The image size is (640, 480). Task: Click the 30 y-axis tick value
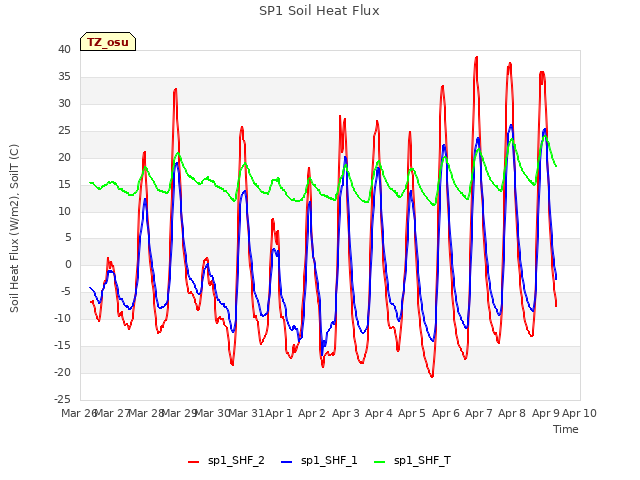pos(64,103)
